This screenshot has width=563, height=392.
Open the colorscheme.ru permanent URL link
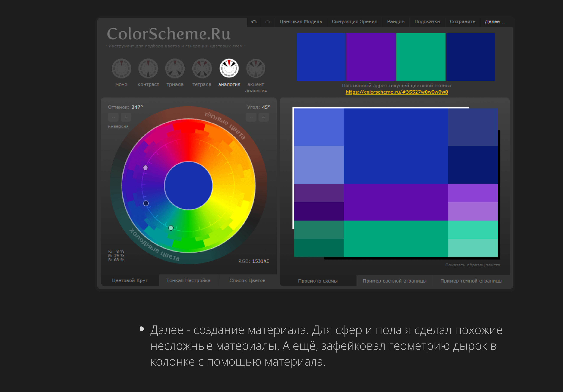click(397, 92)
